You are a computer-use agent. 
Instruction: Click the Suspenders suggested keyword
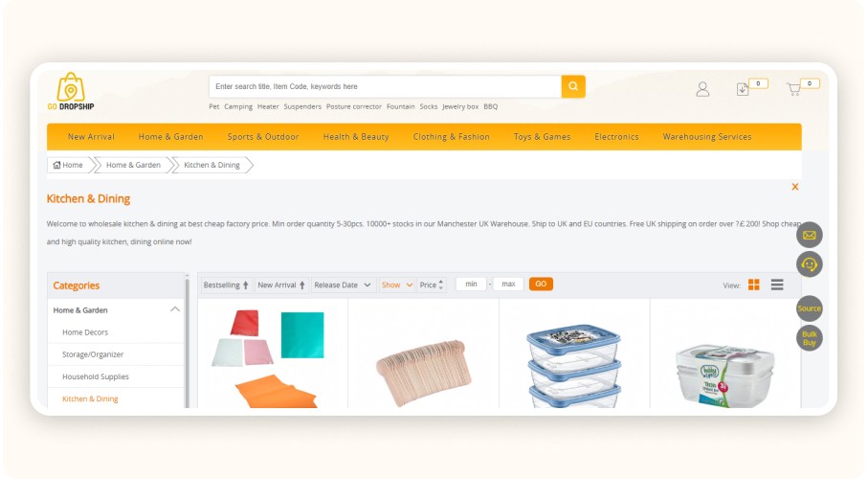(302, 106)
